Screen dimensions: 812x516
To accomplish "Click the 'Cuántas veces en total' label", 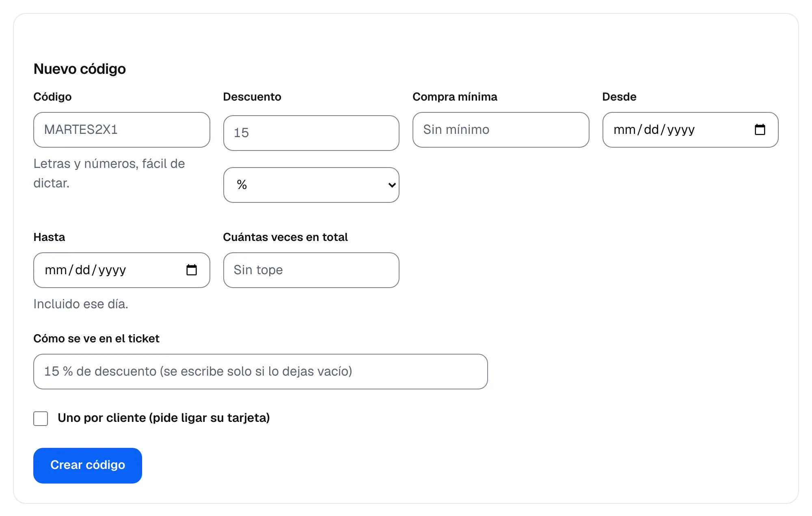I will tap(285, 237).
